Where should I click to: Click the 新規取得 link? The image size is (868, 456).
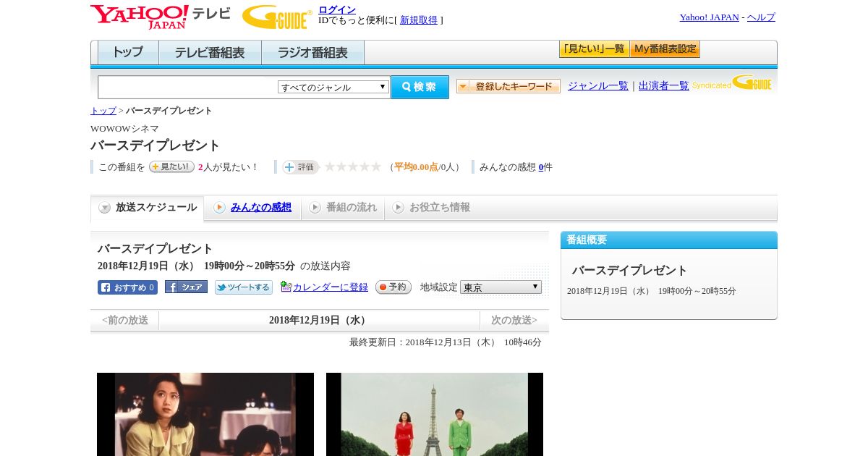pyautogui.click(x=419, y=20)
